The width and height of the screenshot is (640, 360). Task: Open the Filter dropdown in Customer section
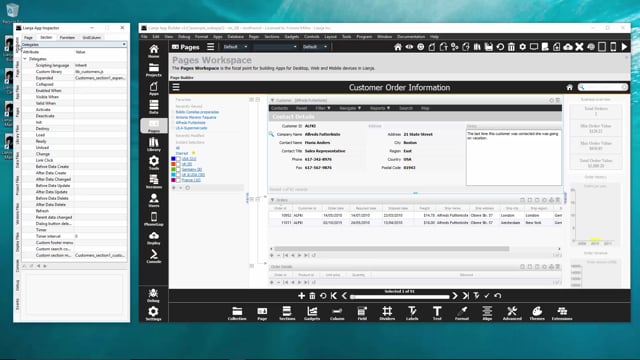click(323, 108)
